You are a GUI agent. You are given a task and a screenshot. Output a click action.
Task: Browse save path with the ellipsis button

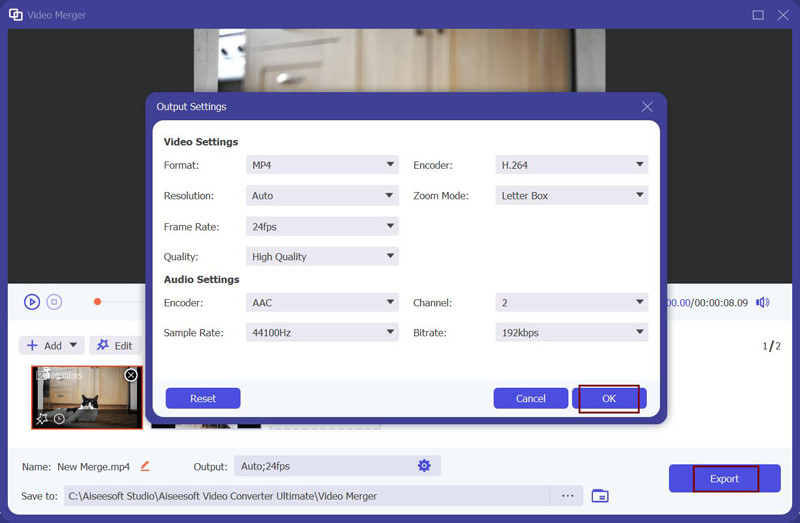(x=567, y=496)
